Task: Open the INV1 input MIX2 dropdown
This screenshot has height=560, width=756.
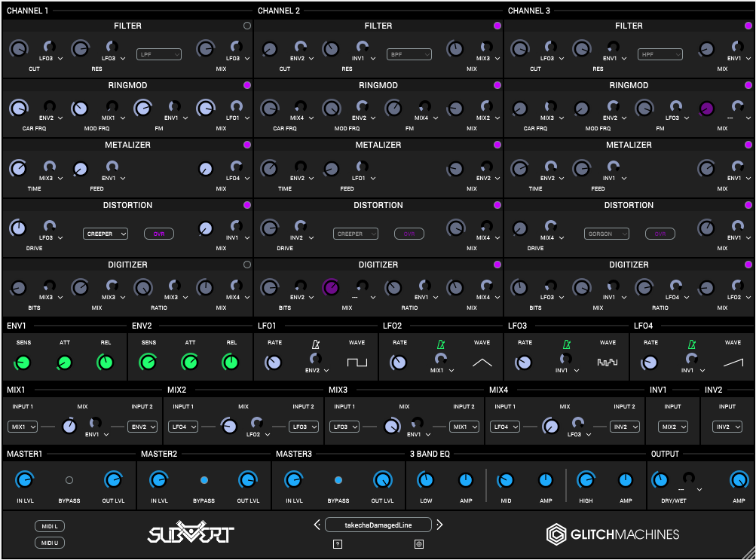Action: 672,427
